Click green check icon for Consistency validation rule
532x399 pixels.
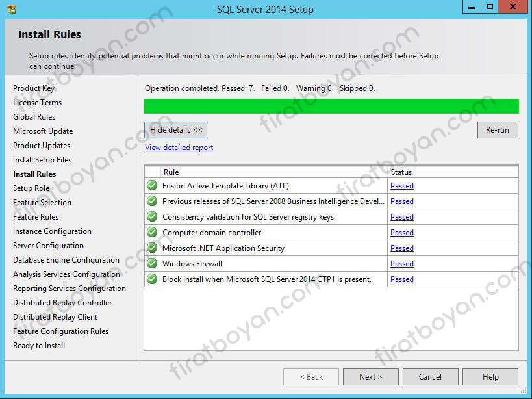[152, 217]
